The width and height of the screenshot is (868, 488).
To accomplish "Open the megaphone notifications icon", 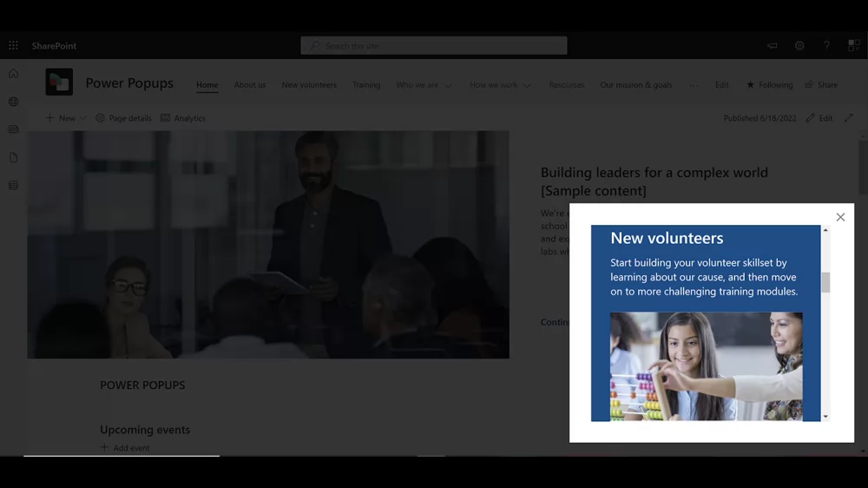I will point(773,45).
